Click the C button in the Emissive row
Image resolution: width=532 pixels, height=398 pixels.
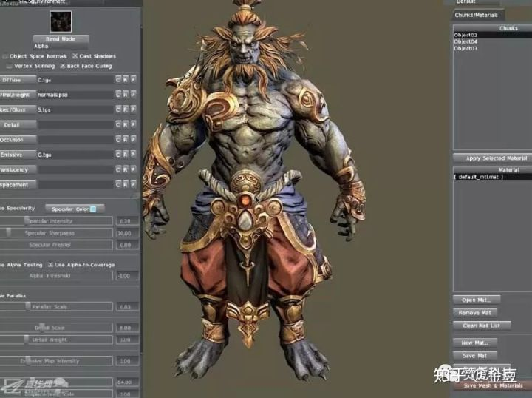118,155
